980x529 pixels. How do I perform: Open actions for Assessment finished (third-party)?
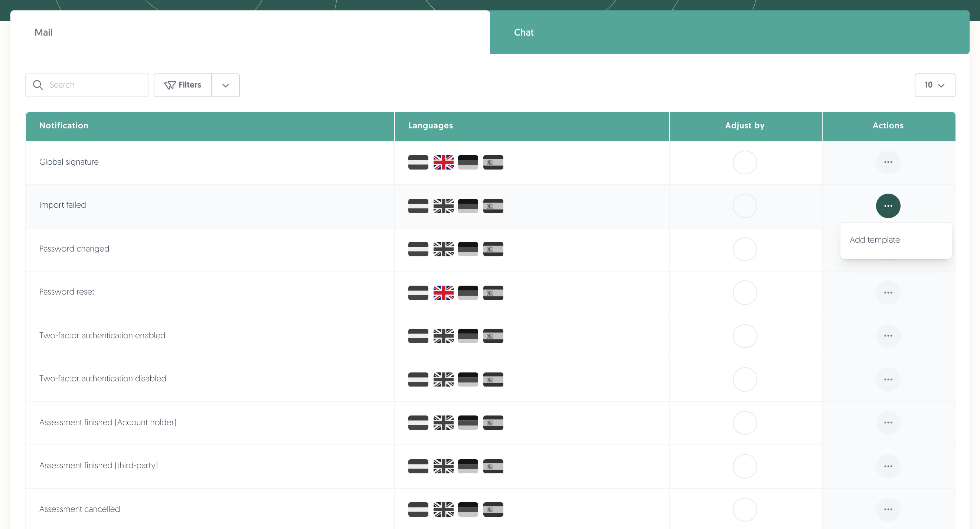pyautogui.click(x=888, y=466)
